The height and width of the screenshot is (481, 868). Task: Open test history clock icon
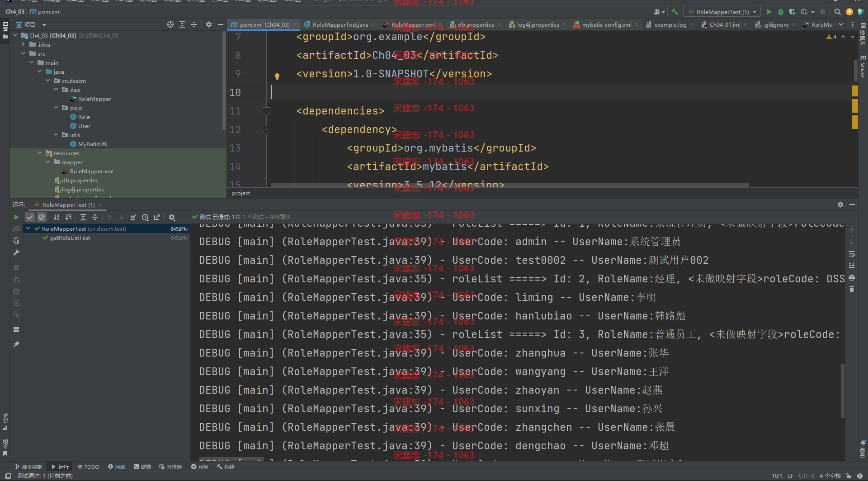pyautogui.click(x=145, y=217)
